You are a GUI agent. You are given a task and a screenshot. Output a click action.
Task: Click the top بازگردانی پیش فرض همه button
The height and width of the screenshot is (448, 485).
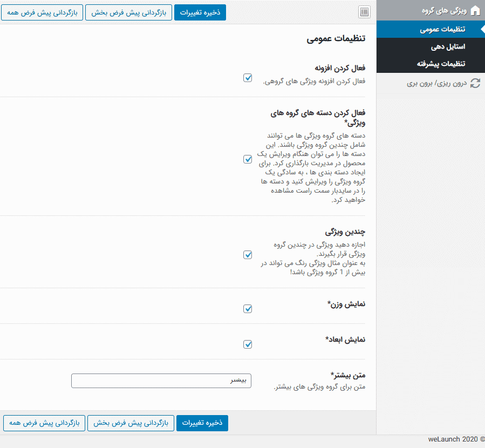point(42,12)
